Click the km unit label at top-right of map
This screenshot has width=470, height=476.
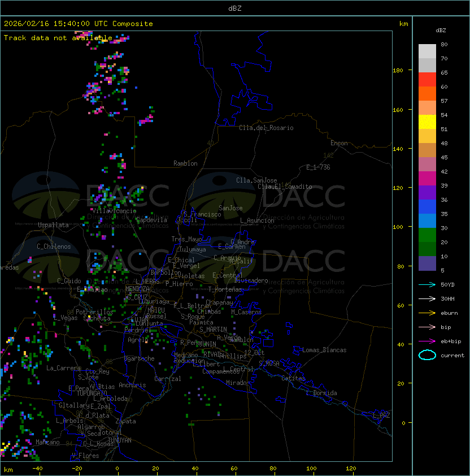pos(403,24)
